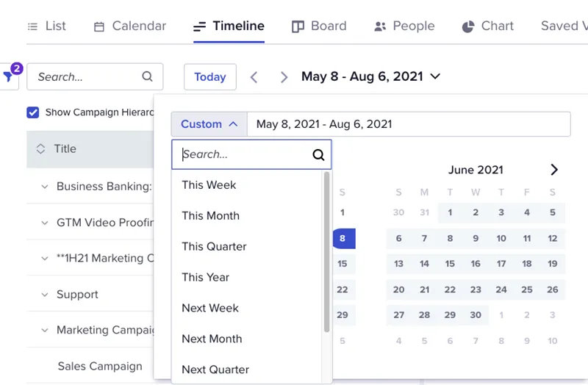Open the filter funnel icon with badge

point(9,76)
